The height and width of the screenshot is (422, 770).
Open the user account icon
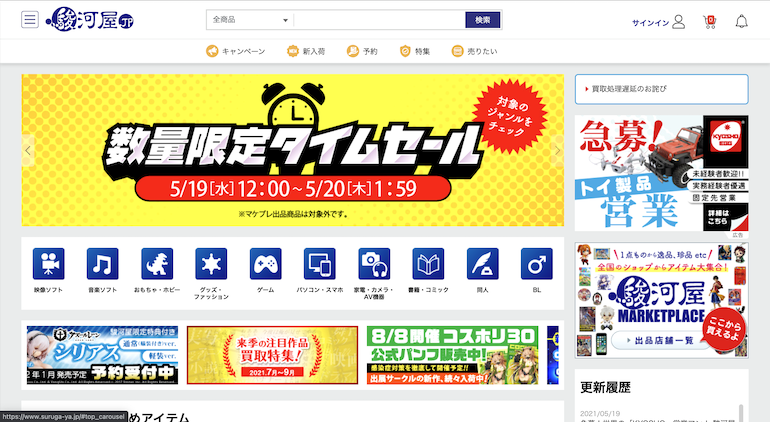click(x=679, y=22)
